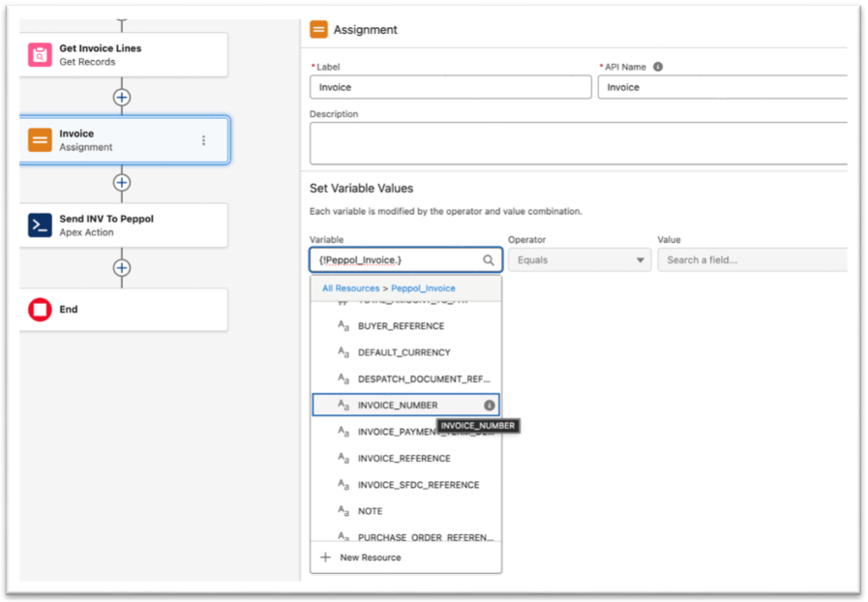
Task: Click All Resources breadcrumb link
Action: click(x=351, y=288)
